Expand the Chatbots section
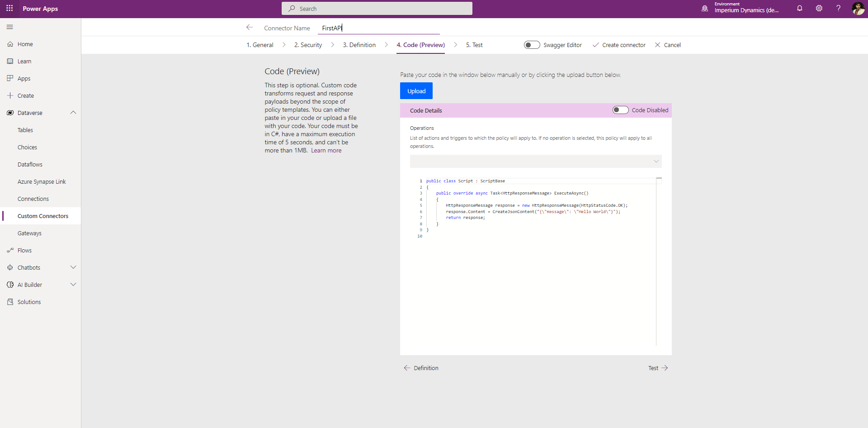The width and height of the screenshot is (868, 428). 73,267
